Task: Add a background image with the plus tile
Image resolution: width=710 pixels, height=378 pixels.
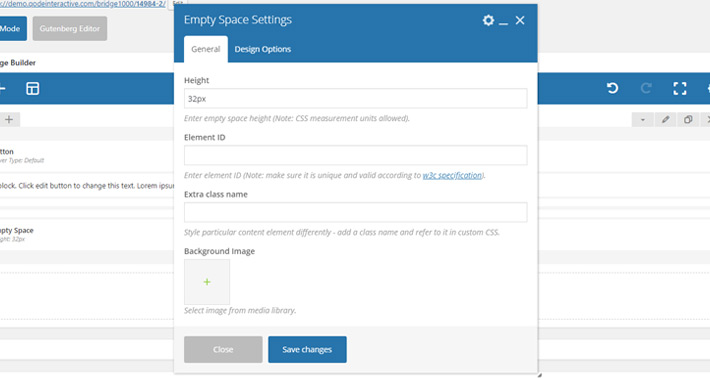Action: [207, 282]
